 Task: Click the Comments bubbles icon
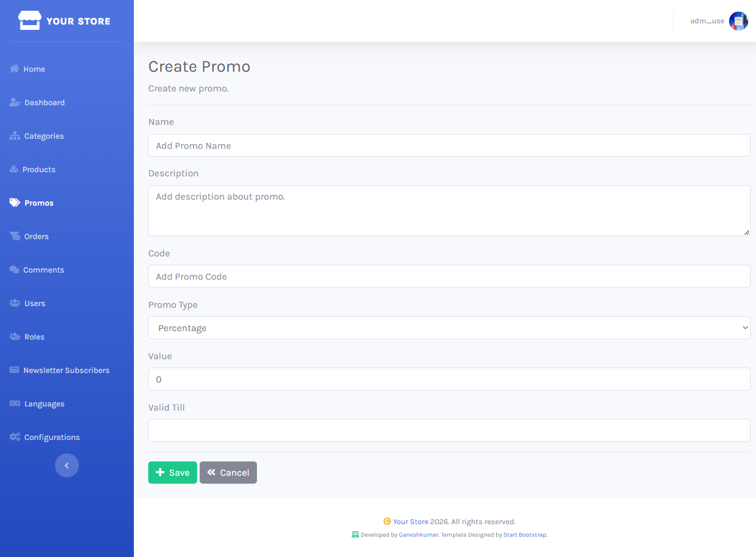click(x=14, y=270)
